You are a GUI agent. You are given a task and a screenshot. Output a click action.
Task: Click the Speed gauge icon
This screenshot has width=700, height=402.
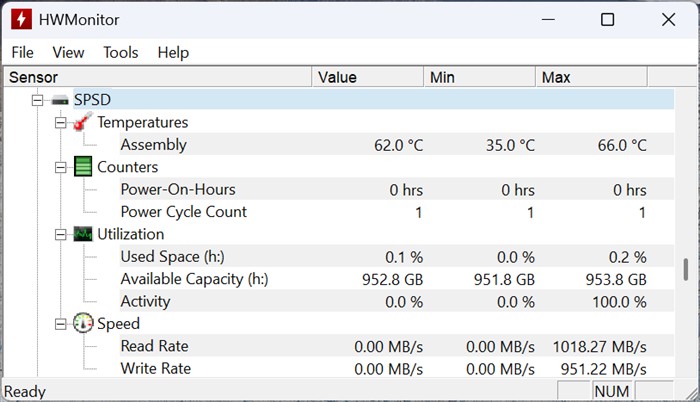click(83, 324)
